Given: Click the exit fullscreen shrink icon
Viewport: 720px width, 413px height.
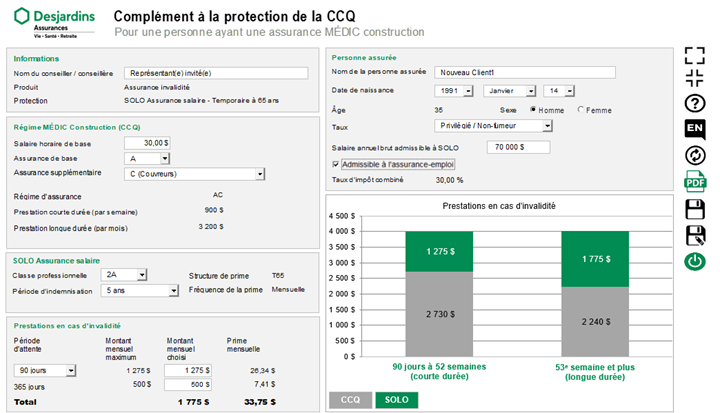Looking at the screenshot, I should point(694,79).
